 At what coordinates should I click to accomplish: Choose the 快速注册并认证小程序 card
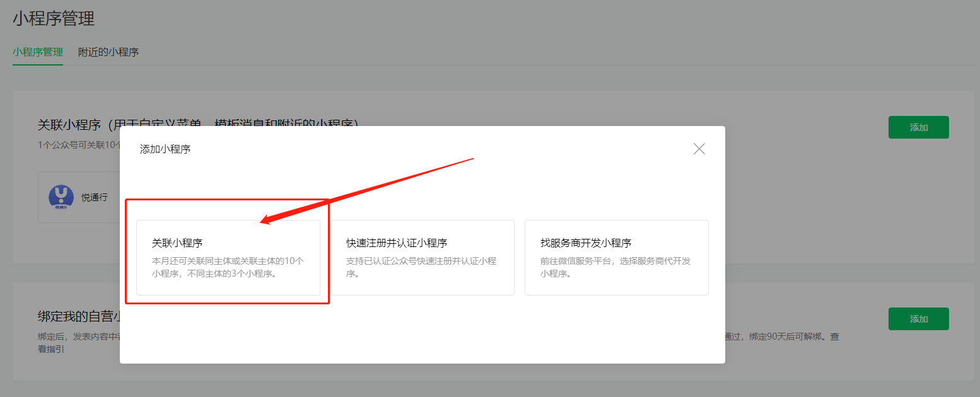pyautogui.click(x=423, y=257)
